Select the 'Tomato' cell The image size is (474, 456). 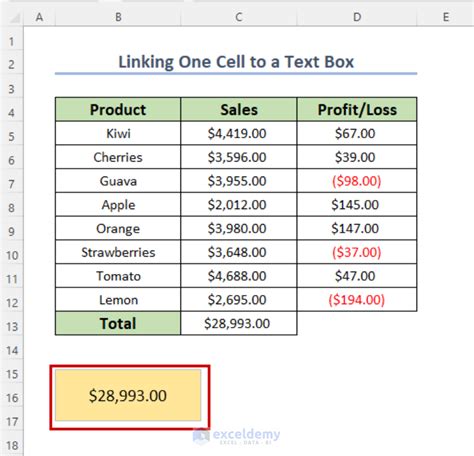coord(118,276)
